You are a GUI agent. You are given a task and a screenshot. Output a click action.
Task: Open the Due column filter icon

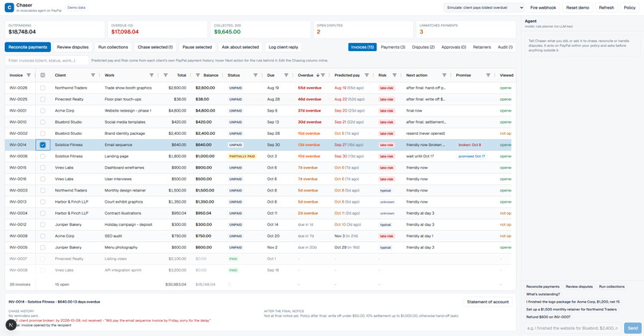286,75
